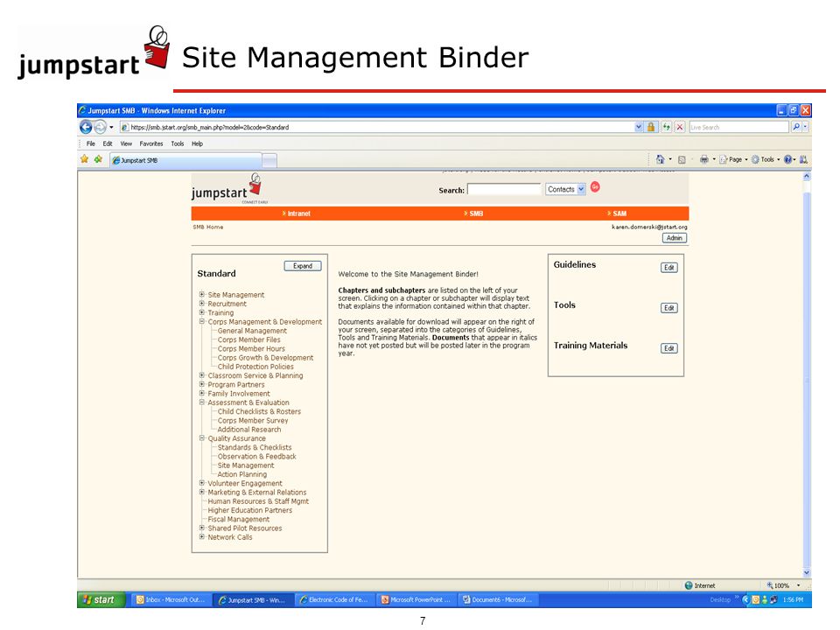Collapse the Assessment & Evaluation chapter
This screenshot has width=840, height=630.
202,402
